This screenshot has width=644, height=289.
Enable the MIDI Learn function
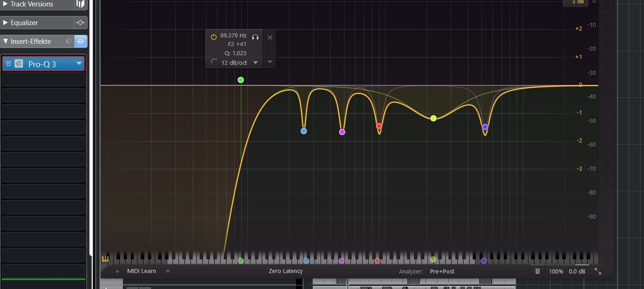[x=142, y=271]
